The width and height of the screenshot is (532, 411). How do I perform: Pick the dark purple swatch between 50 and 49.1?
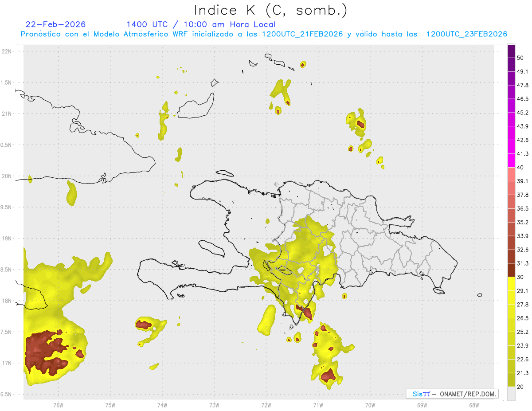[x=512, y=65]
